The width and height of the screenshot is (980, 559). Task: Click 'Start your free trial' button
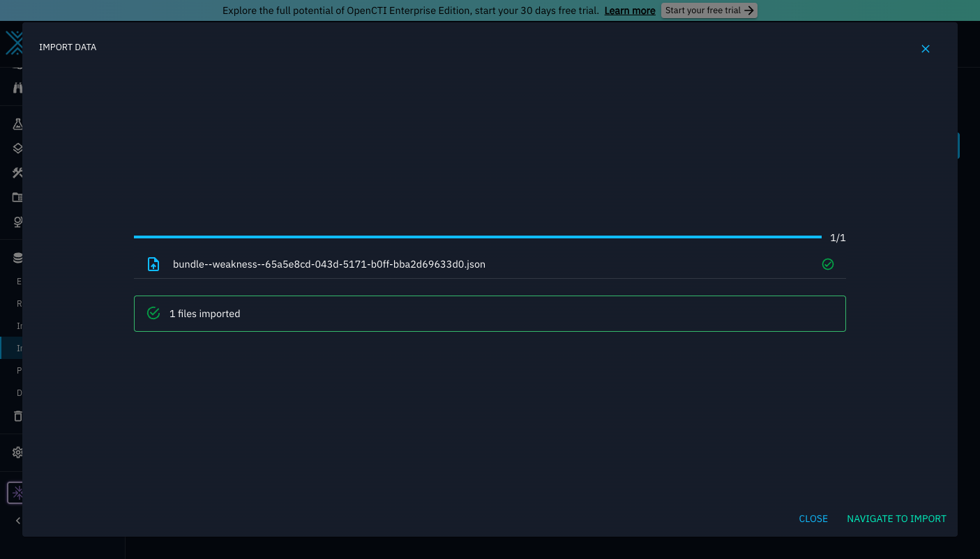709,10
